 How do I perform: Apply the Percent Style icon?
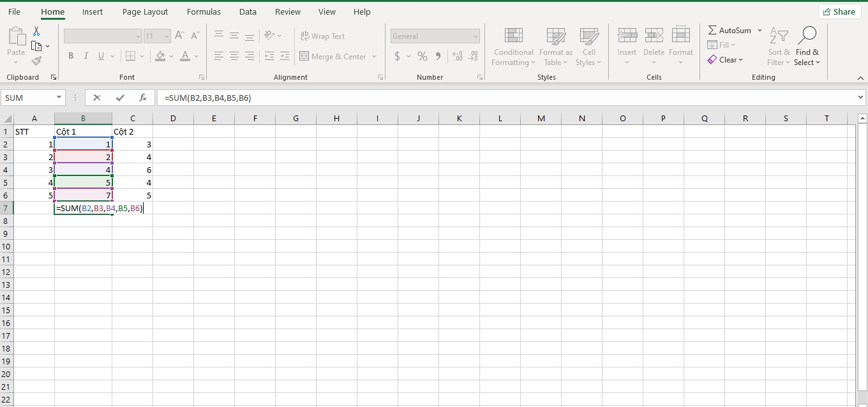click(x=422, y=56)
